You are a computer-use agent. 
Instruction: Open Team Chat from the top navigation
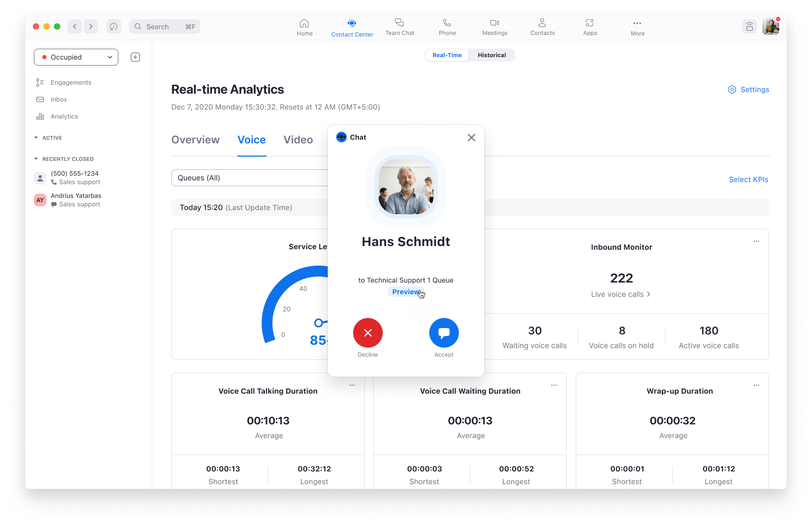pyautogui.click(x=400, y=26)
